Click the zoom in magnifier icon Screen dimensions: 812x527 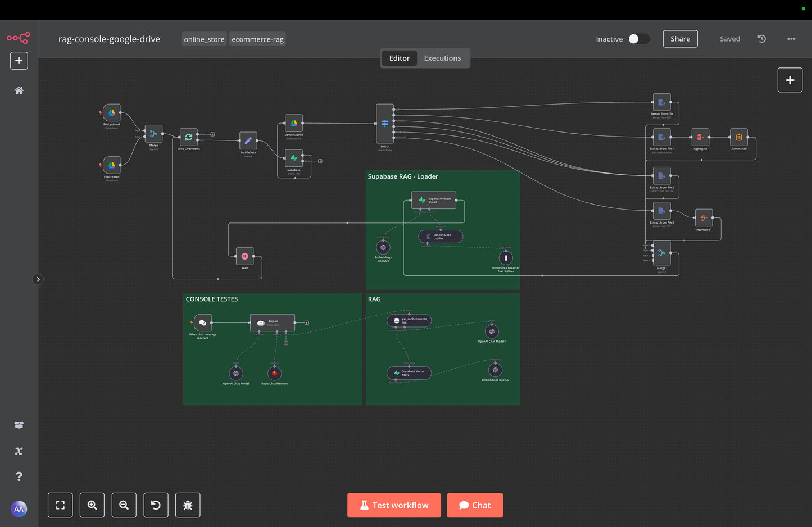tap(92, 505)
